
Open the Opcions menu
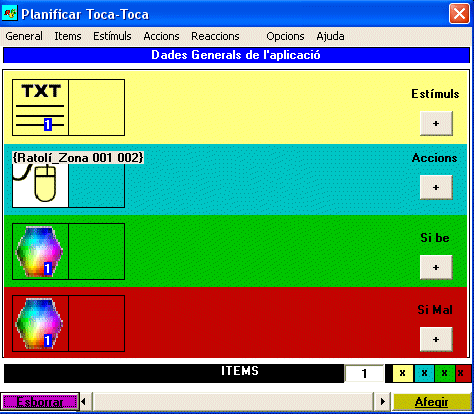click(x=285, y=36)
